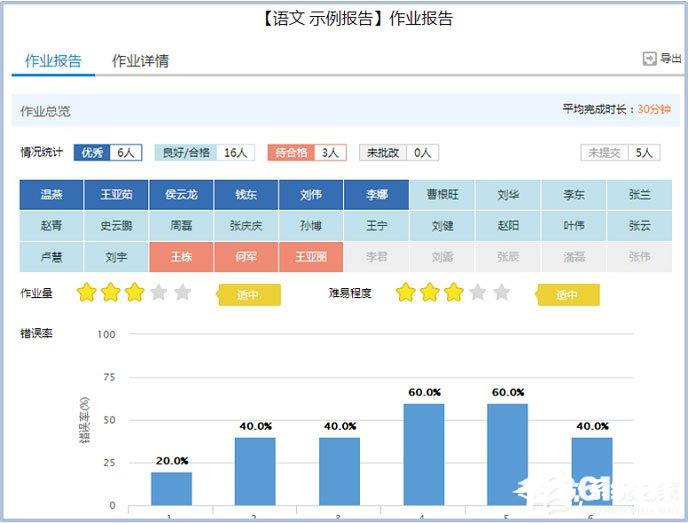Click fifth gray star of 难易程度
Viewport: 688px width, 523px height.
point(502,292)
